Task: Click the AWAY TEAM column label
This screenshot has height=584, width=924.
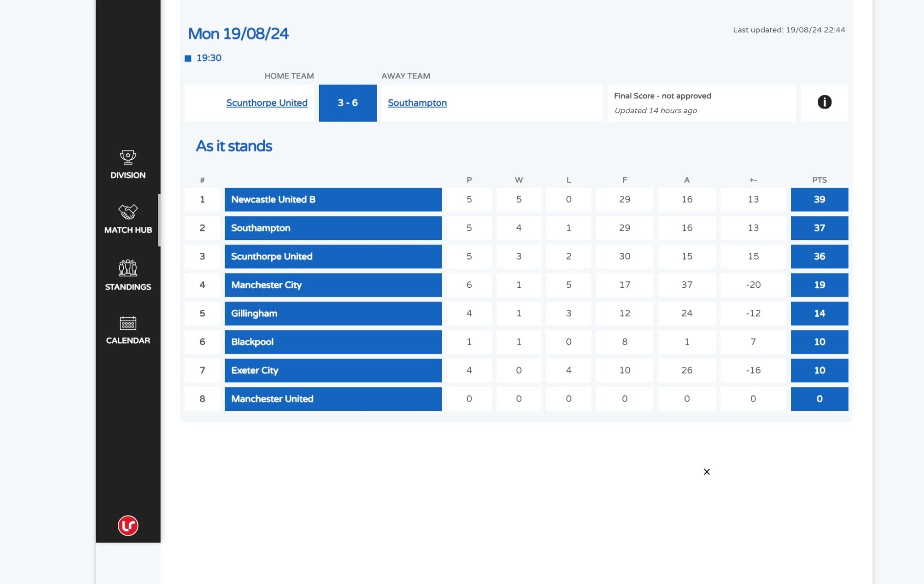Action: tap(406, 76)
